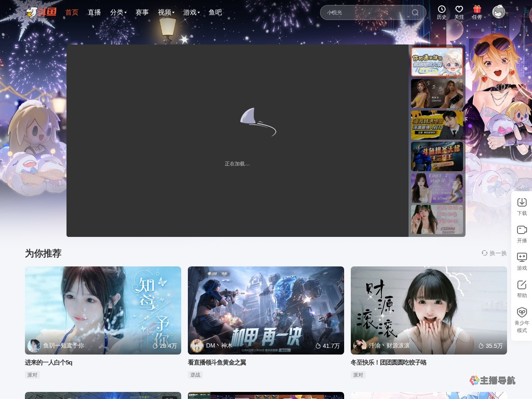The image size is (532, 399).
Task: Open the 机甲再一决 stream thumbnail
Action: [x=266, y=310]
